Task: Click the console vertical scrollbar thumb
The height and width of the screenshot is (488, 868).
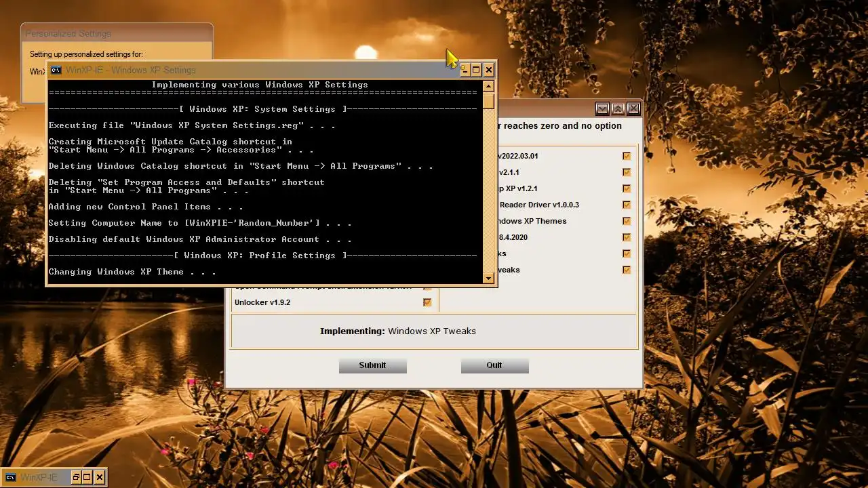Action: click(488, 101)
